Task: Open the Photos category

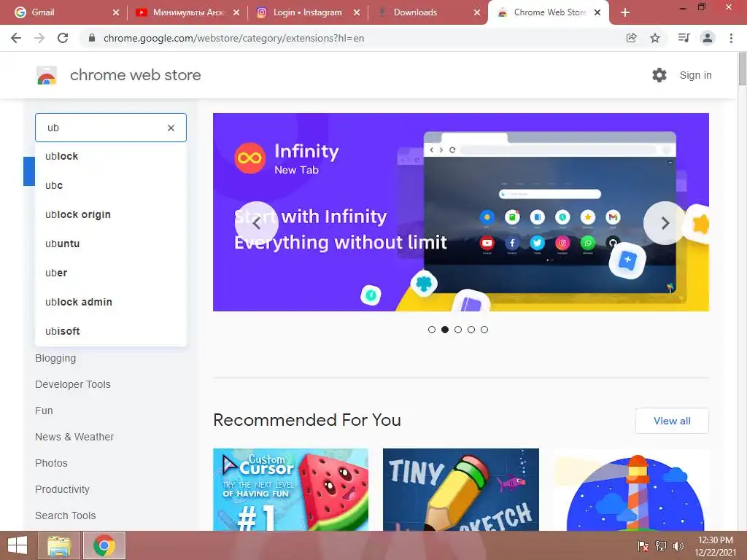Action: [x=51, y=463]
